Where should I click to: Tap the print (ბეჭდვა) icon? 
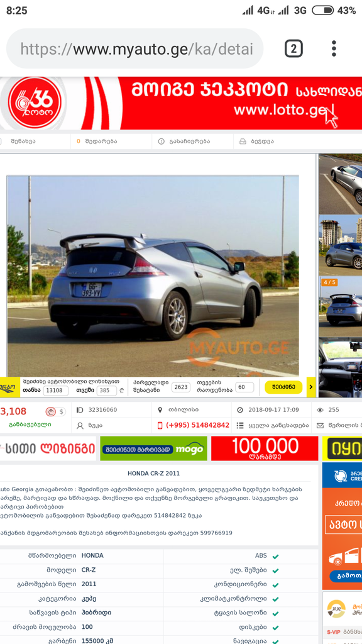(x=243, y=142)
